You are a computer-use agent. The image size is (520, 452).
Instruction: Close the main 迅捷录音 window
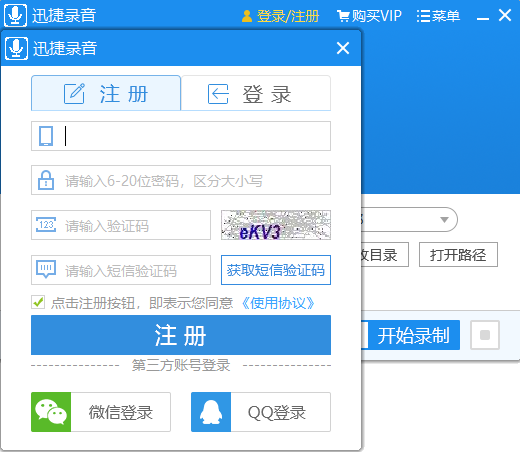(505, 15)
